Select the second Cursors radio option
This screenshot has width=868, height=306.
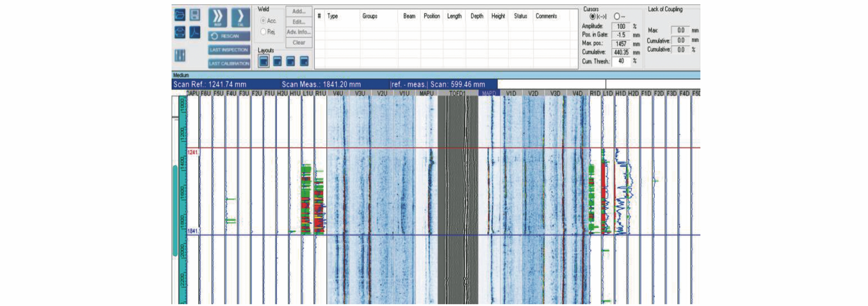617,16
